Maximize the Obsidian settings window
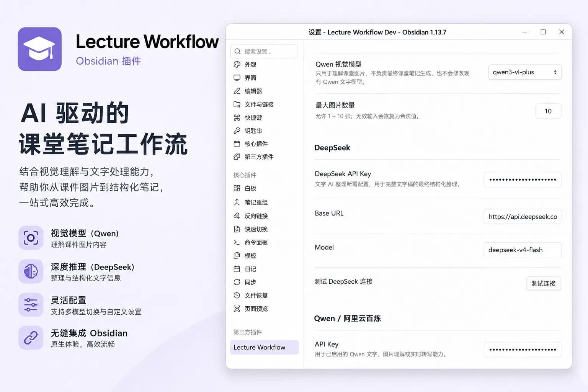The image size is (588, 392). pyautogui.click(x=543, y=32)
